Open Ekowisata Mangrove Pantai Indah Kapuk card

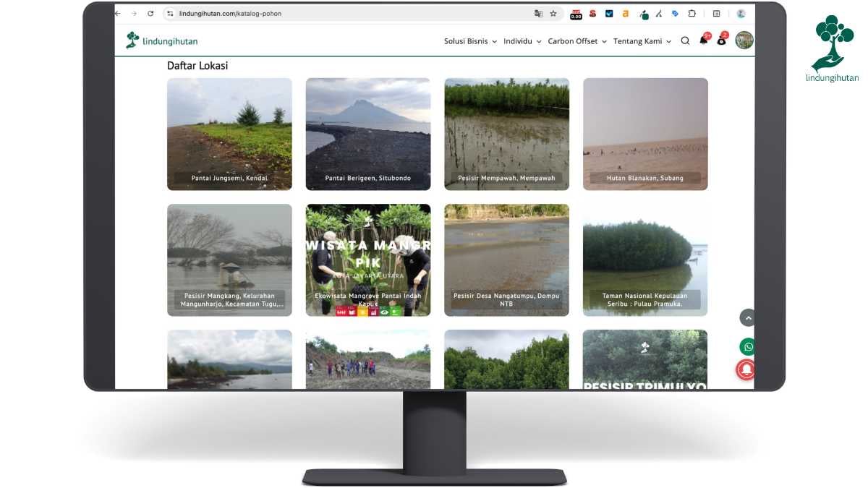click(367, 260)
